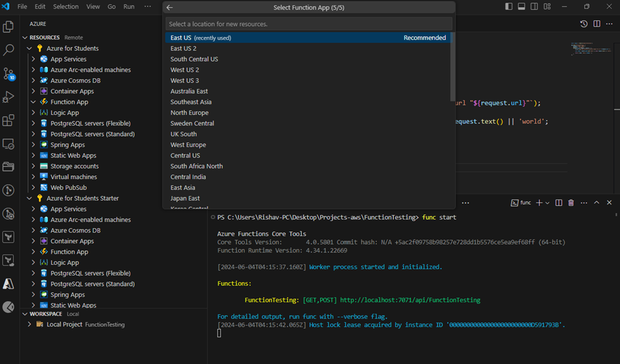This screenshot has height=364, width=620.
Task: Split the editor to the right
Action: click(x=596, y=24)
